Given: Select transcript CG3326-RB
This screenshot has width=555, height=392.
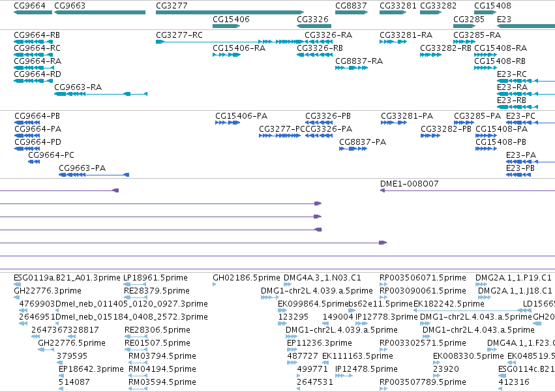Looking at the screenshot, I should click(320, 48).
